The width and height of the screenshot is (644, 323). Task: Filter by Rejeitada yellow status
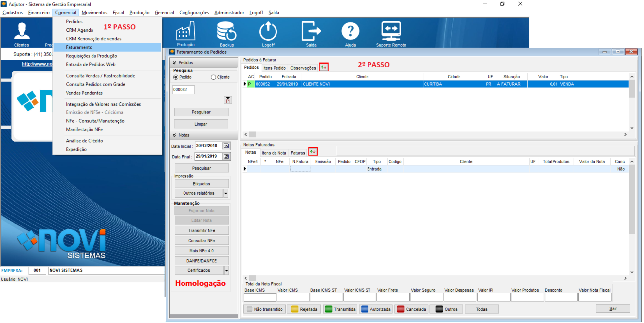coord(304,309)
